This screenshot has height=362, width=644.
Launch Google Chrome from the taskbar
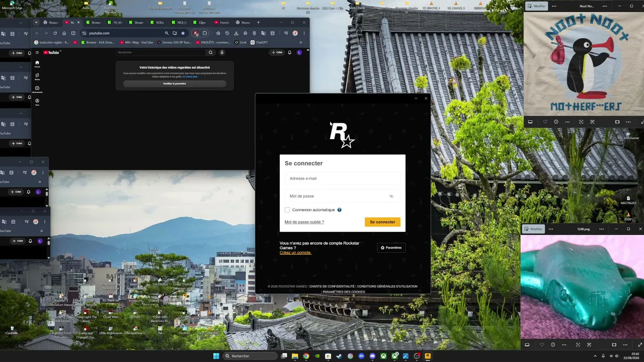(306, 356)
